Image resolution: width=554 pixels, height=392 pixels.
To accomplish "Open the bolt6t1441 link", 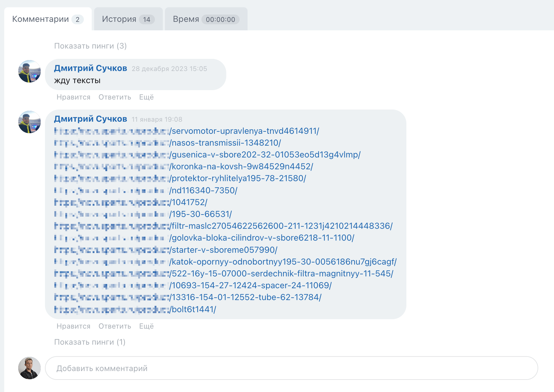I will click(193, 309).
